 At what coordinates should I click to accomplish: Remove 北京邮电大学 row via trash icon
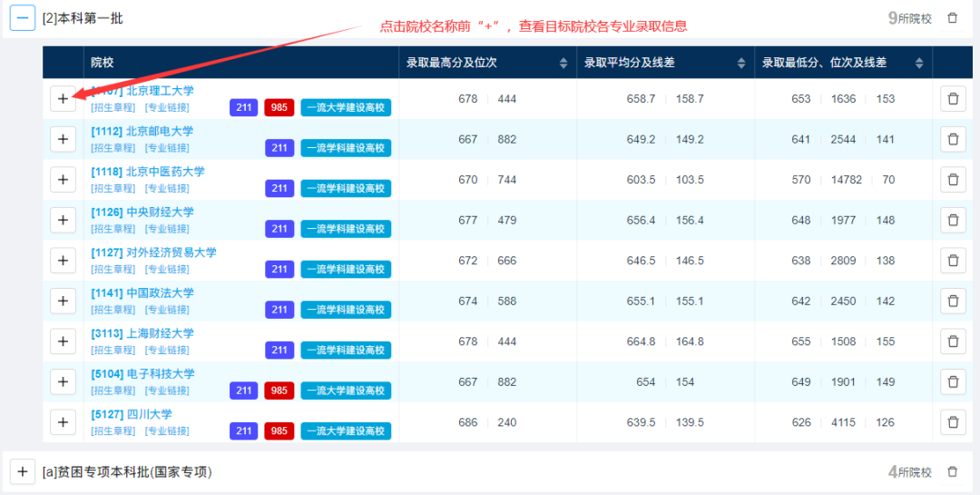pos(953,140)
